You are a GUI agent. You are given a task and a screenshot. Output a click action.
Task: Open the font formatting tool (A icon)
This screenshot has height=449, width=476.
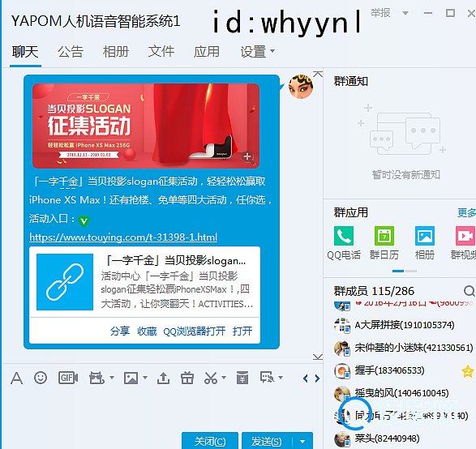[16, 378]
